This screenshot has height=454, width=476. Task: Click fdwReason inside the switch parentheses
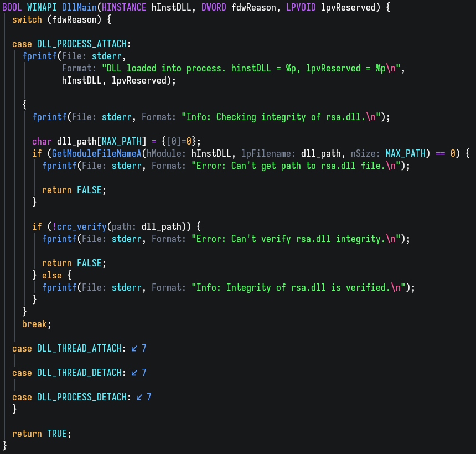point(74,20)
